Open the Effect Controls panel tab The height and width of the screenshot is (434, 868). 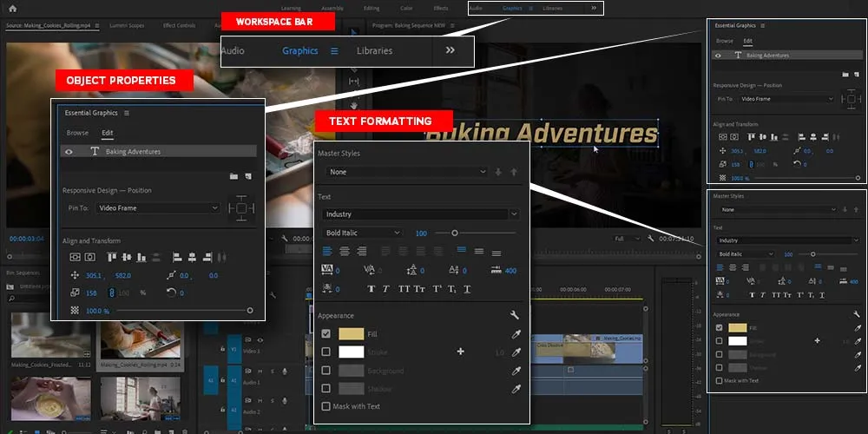tap(179, 25)
